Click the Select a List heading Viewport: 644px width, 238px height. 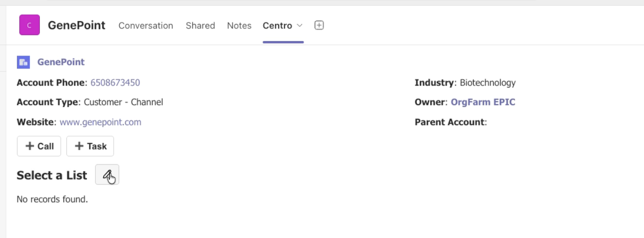[x=52, y=175]
